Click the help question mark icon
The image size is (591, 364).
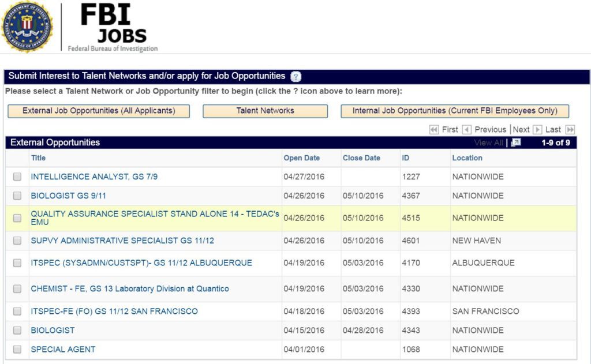pos(295,76)
